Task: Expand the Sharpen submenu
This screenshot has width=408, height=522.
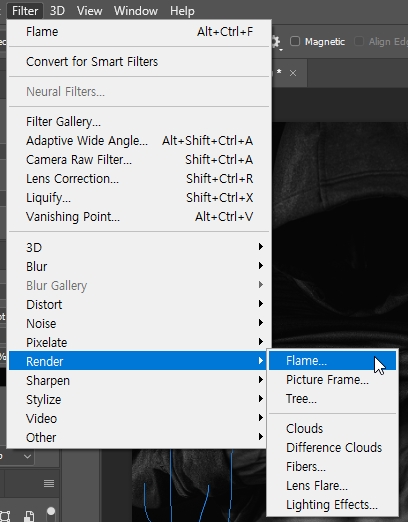Action: tap(139, 380)
